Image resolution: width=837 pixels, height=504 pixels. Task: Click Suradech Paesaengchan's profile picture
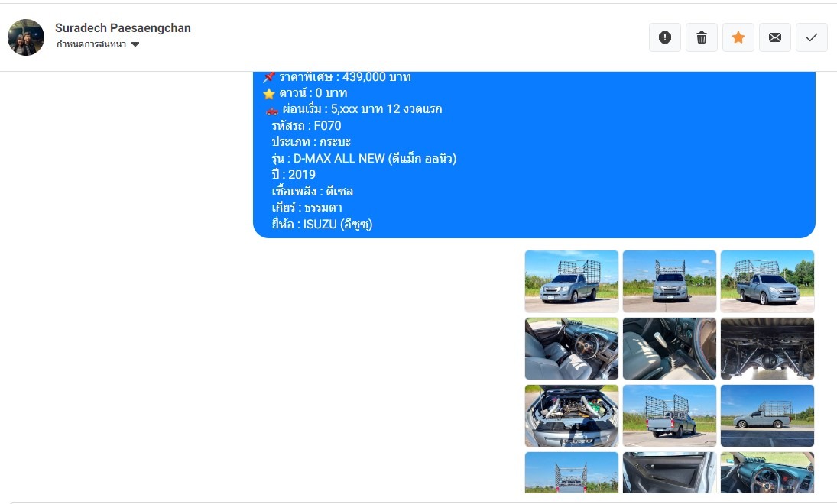(x=26, y=37)
